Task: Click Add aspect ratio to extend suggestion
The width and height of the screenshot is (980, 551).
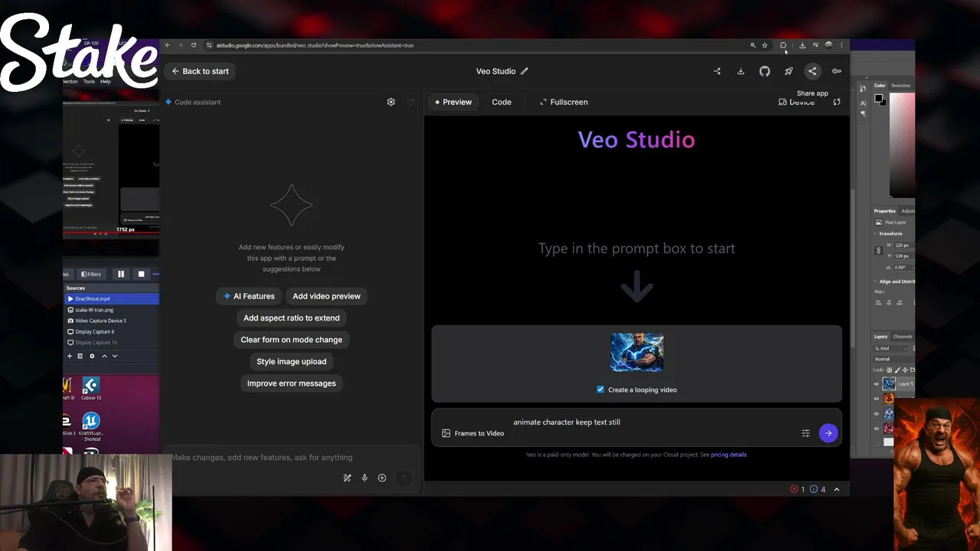Action: click(292, 318)
